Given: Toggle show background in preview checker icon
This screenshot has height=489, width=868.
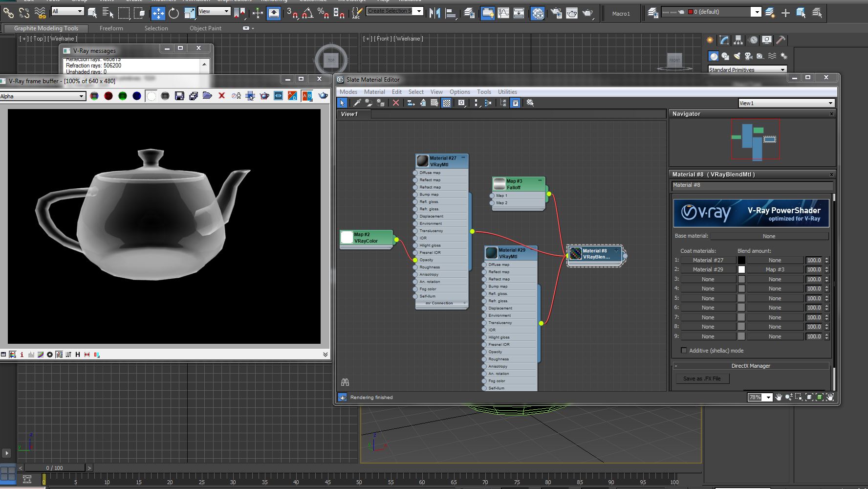Looking at the screenshot, I should point(447,103).
